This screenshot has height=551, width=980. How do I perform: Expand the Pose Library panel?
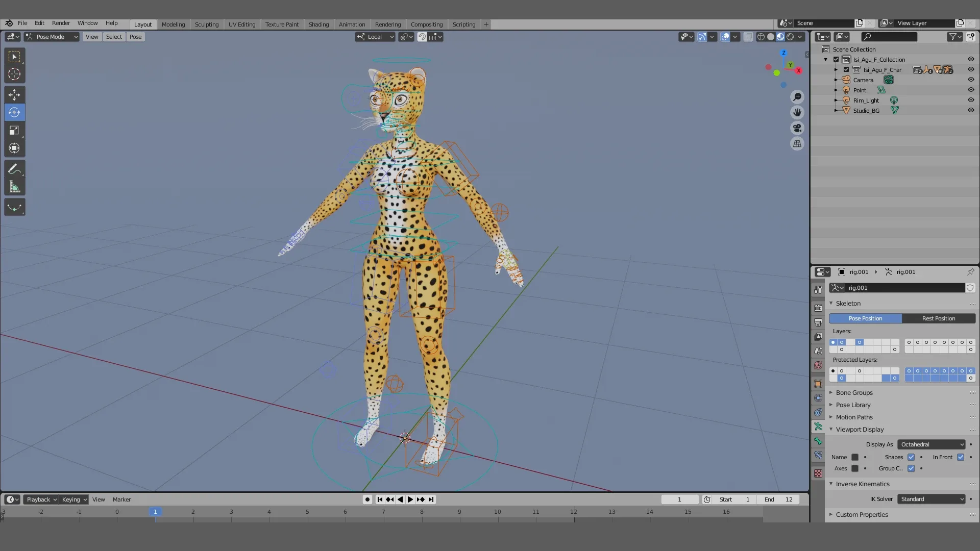pos(853,405)
